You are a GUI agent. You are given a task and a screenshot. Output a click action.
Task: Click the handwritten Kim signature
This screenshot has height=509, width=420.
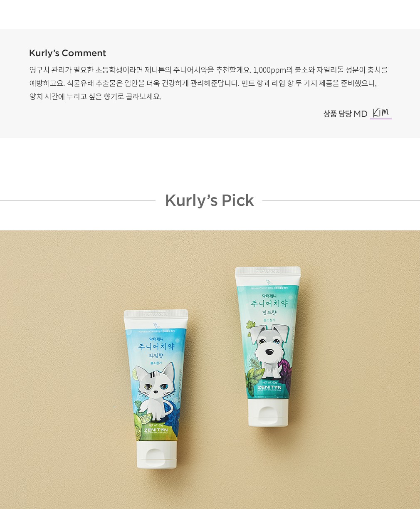tap(380, 112)
